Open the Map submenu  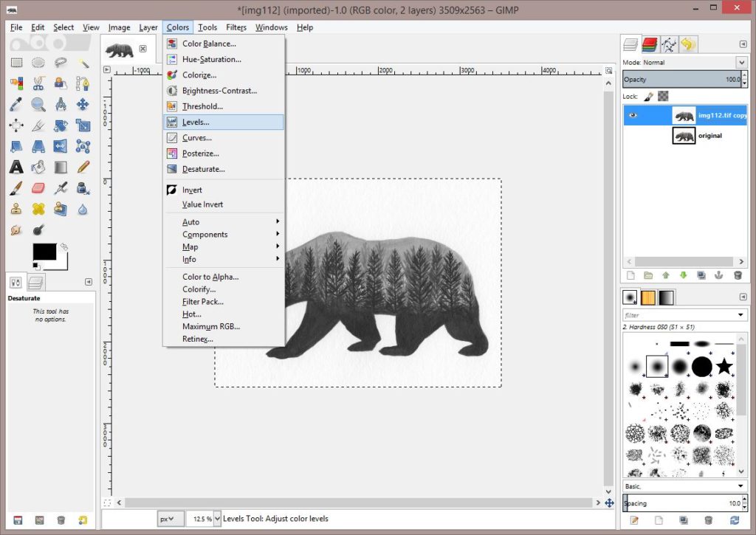tap(224, 246)
